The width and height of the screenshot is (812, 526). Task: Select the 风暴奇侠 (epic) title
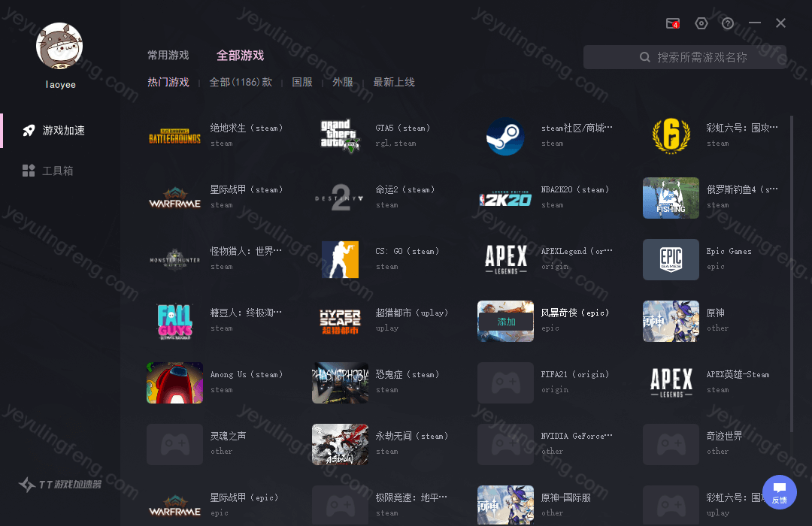pyautogui.click(x=575, y=313)
